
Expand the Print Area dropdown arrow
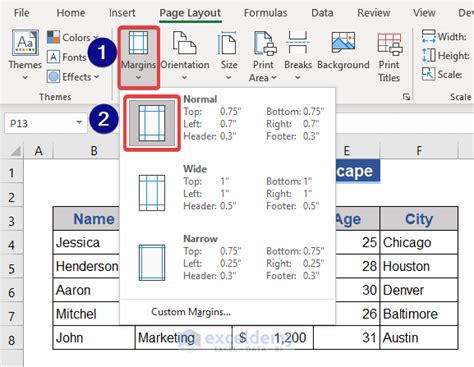(274, 78)
